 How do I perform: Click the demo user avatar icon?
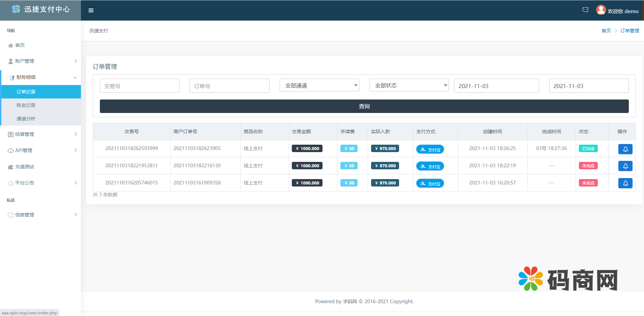pos(601,10)
